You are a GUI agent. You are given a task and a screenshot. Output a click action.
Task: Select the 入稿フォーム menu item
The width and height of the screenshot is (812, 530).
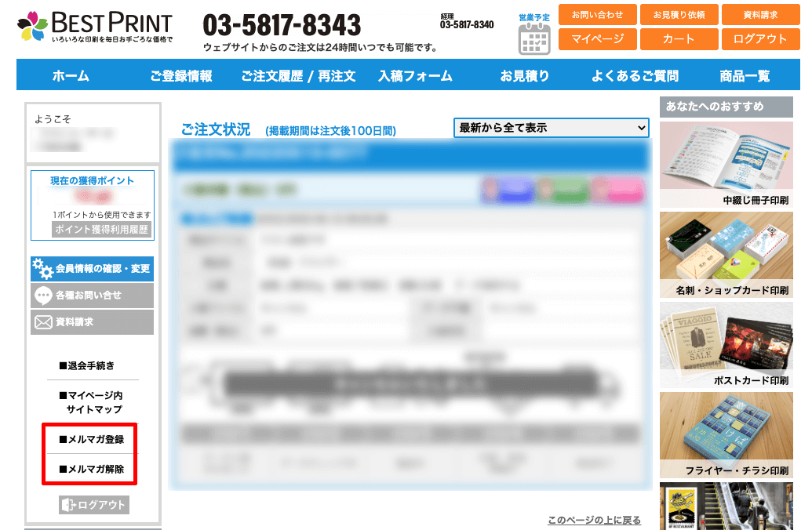[x=415, y=76]
